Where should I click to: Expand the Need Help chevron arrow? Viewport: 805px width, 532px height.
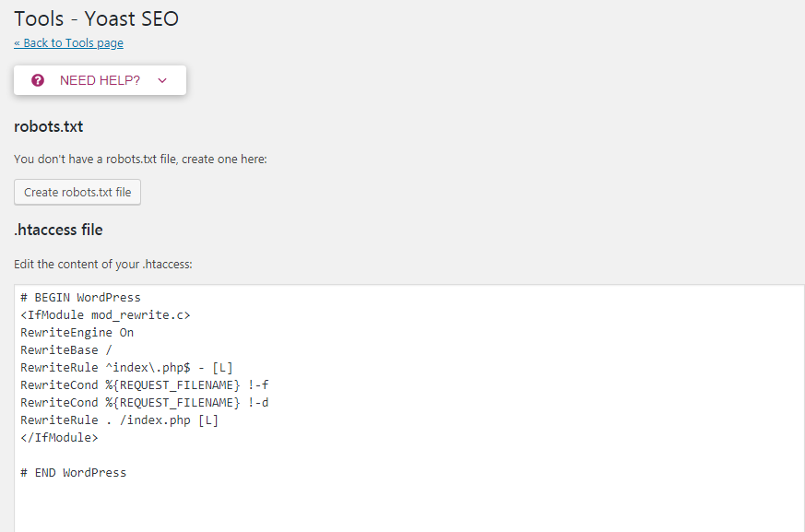pos(162,80)
